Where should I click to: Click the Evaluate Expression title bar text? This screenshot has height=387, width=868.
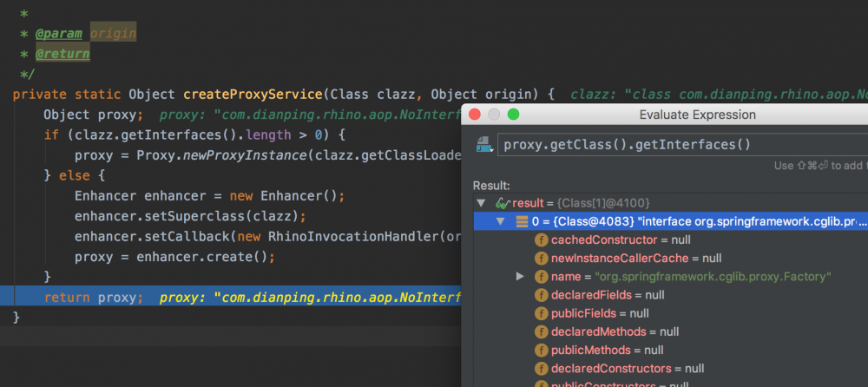coord(698,115)
